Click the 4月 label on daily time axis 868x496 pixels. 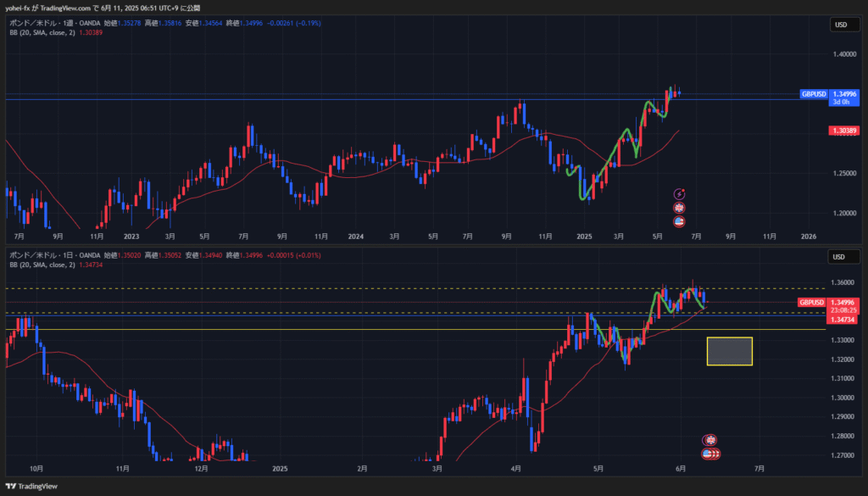pos(516,469)
